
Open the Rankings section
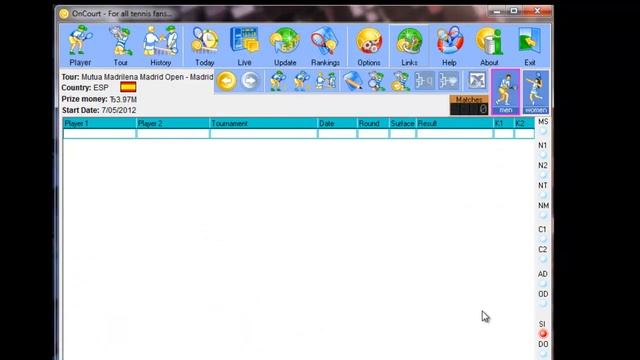point(325,46)
